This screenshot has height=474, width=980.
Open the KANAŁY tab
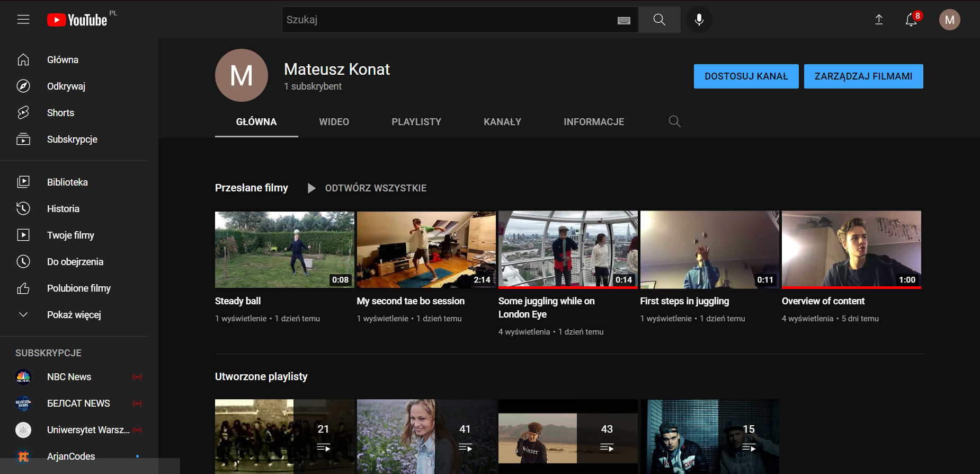503,122
